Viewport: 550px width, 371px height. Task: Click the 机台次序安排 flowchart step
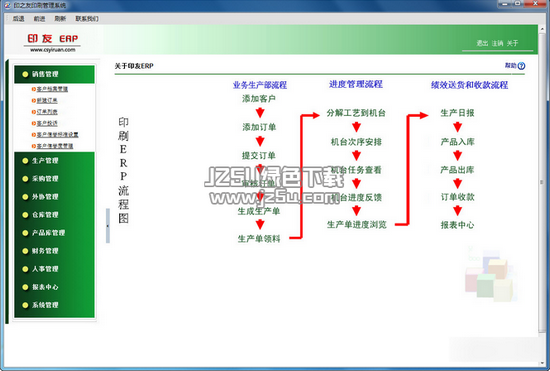click(x=356, y=142)
